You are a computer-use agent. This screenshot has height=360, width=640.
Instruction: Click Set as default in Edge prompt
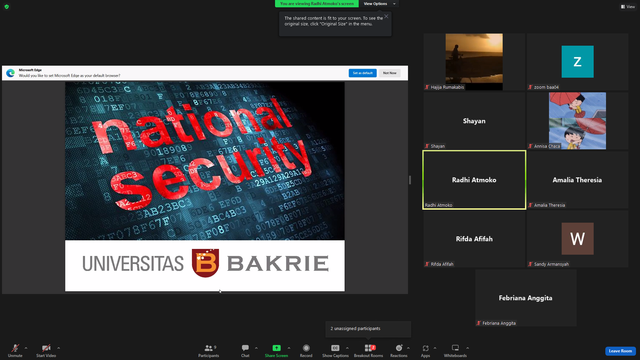(362, 73)
